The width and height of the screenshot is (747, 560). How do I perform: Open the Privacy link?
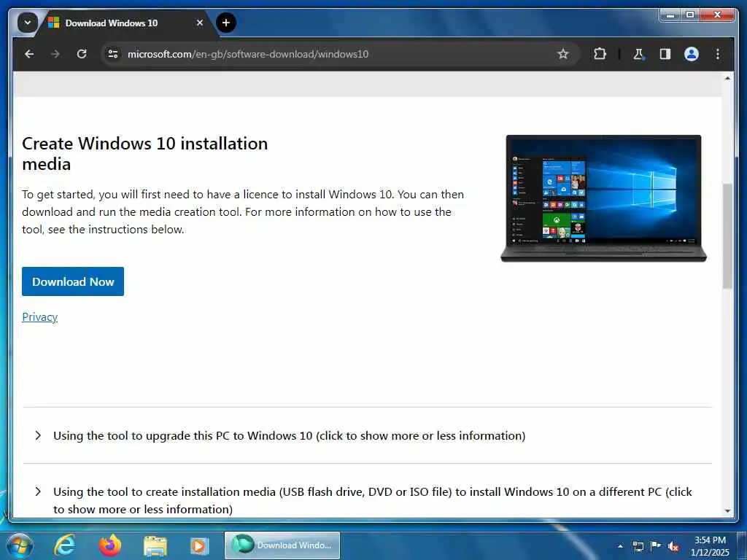(39, 317)
